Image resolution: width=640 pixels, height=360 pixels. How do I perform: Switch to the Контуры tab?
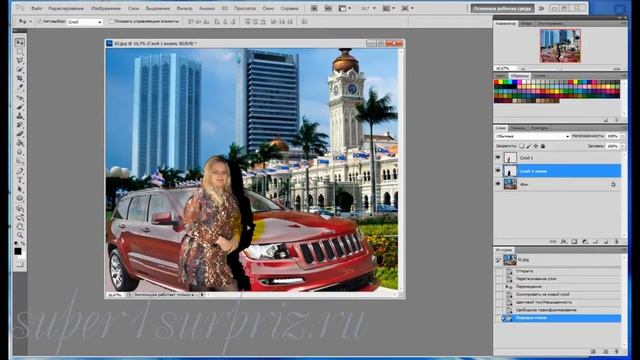click(540, 128)
